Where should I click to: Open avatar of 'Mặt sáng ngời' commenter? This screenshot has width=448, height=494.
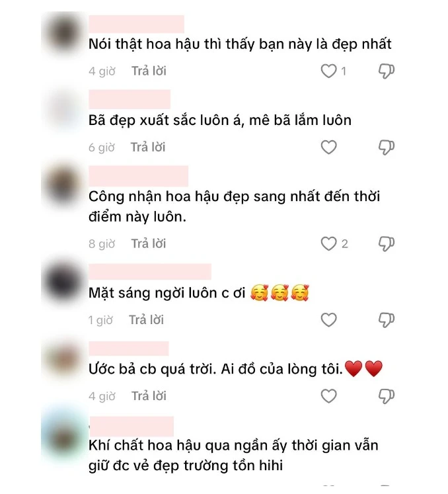click(65, 282)
